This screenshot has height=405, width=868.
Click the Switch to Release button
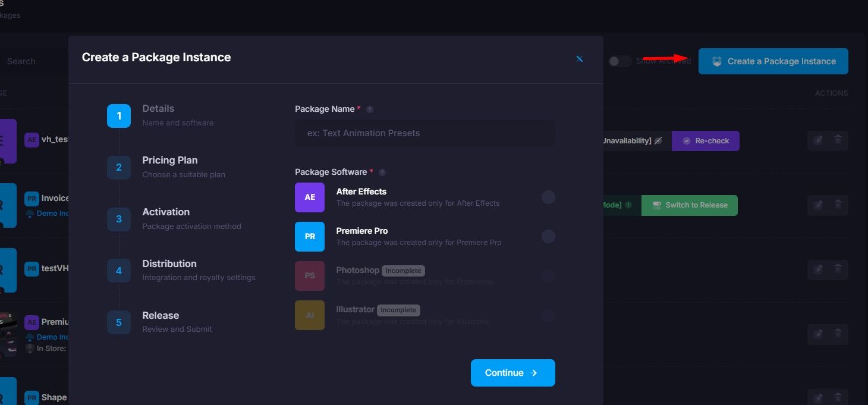pos(689,205)
